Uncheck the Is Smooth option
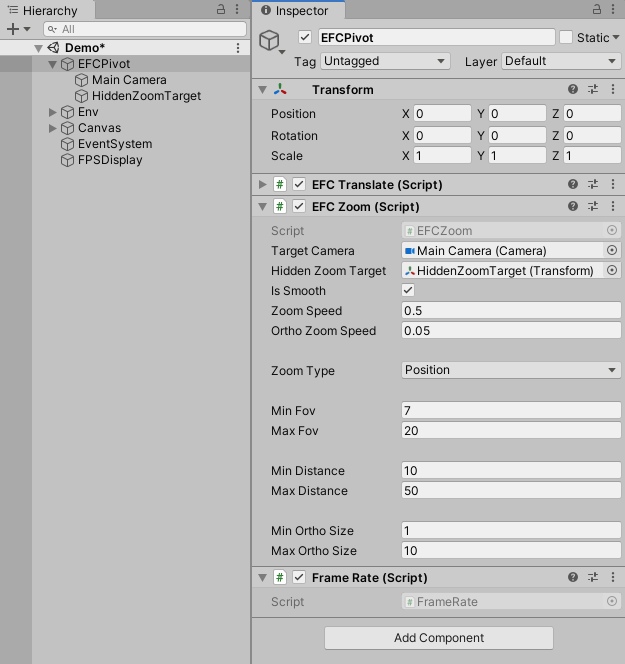The height and width of the screenshot is (664, 625). [x=408, y=290]
